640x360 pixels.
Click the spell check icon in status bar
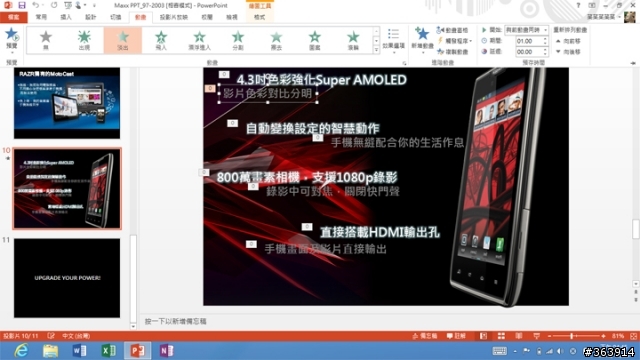[x=51, y=336]
